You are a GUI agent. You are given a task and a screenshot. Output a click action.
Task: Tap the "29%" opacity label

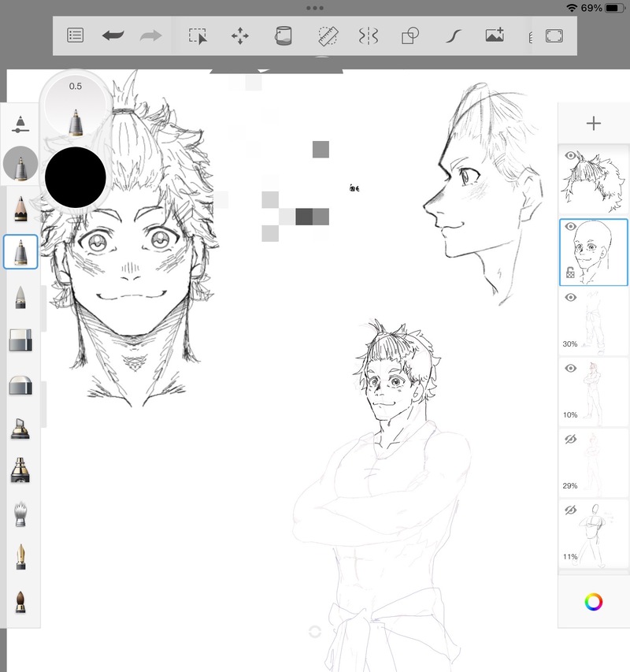click(x=570, y=485)
